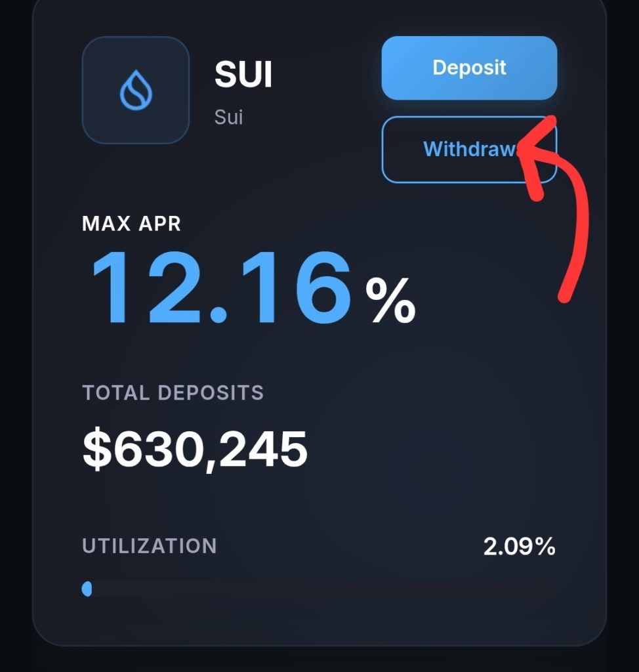Click the blue filled end of utilization bar

pos(87,589)
